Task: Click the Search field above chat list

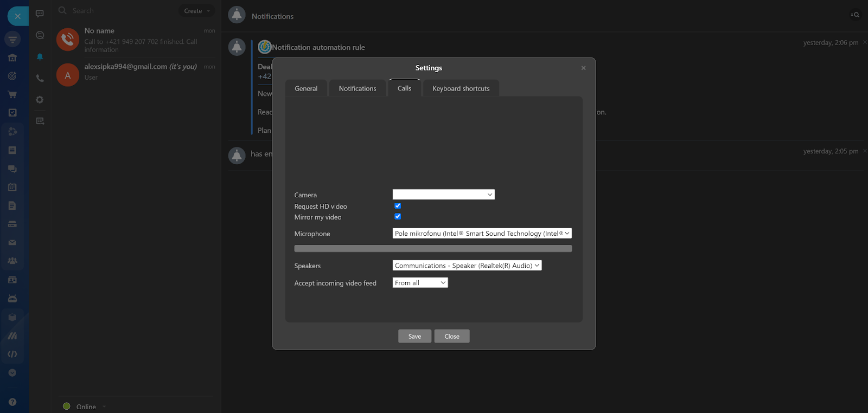Action: point(119,11)
